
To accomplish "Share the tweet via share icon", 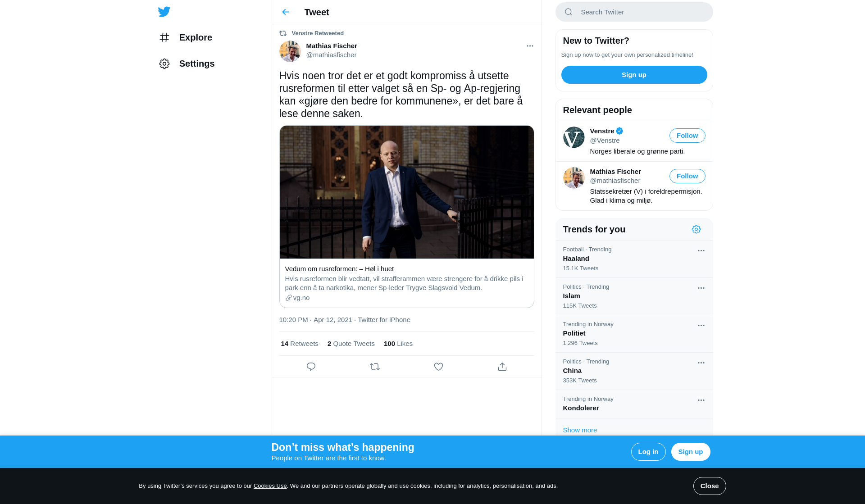I will 502,367.
